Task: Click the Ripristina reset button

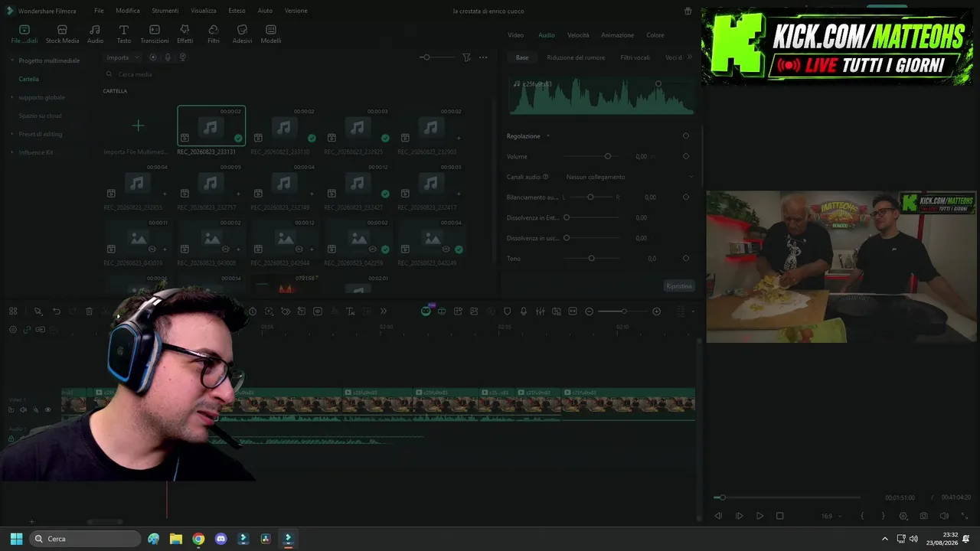Action: click(x=679, y=286)
